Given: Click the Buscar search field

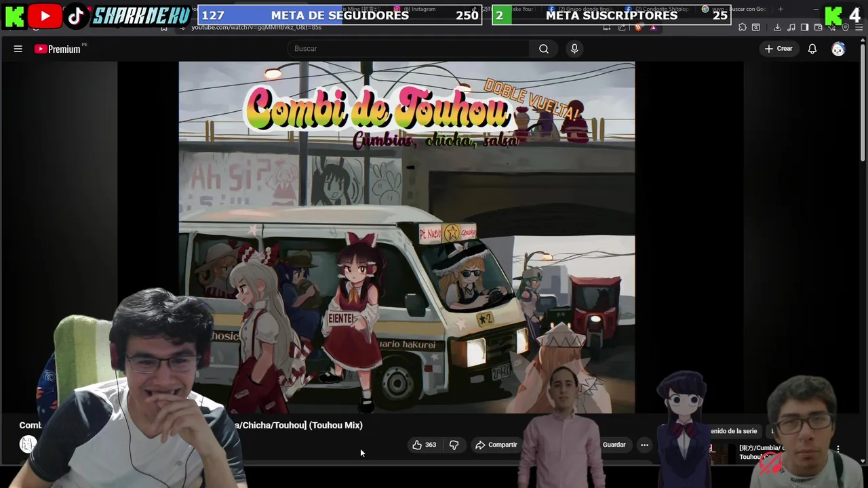Looking at the screenshot, I should (409, 49).
